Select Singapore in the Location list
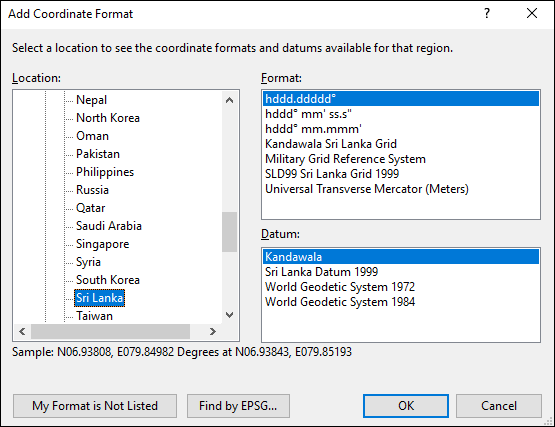 pyautogui.click(x=102, y=244)
